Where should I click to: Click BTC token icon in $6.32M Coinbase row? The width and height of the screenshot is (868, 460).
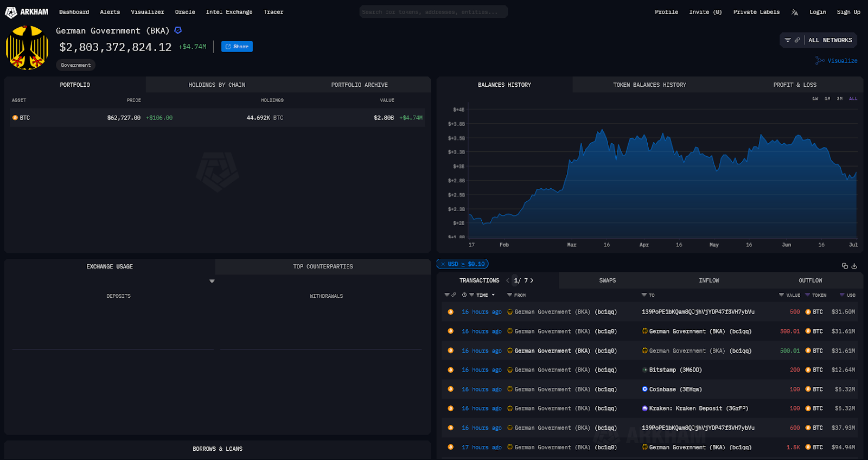[808, 389]
